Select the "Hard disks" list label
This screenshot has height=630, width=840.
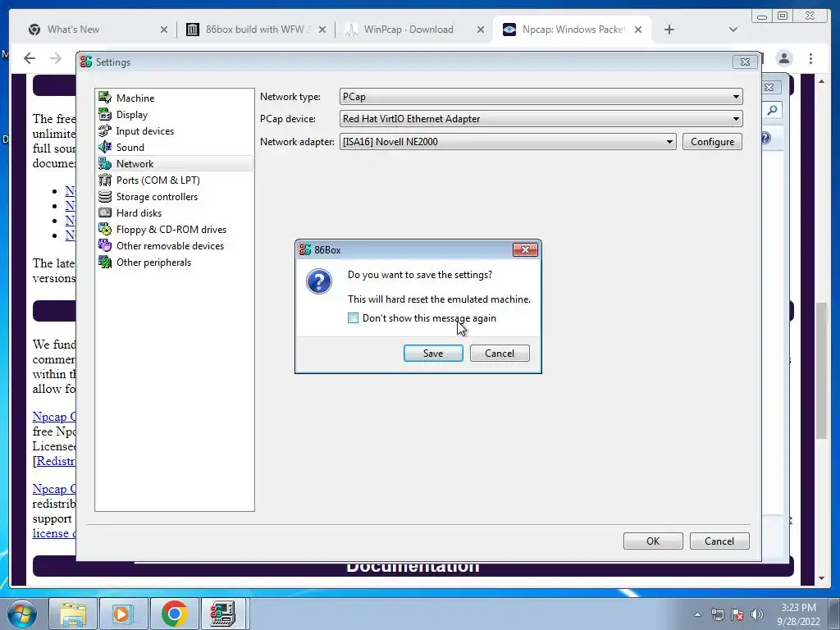[x=139, y=212]
